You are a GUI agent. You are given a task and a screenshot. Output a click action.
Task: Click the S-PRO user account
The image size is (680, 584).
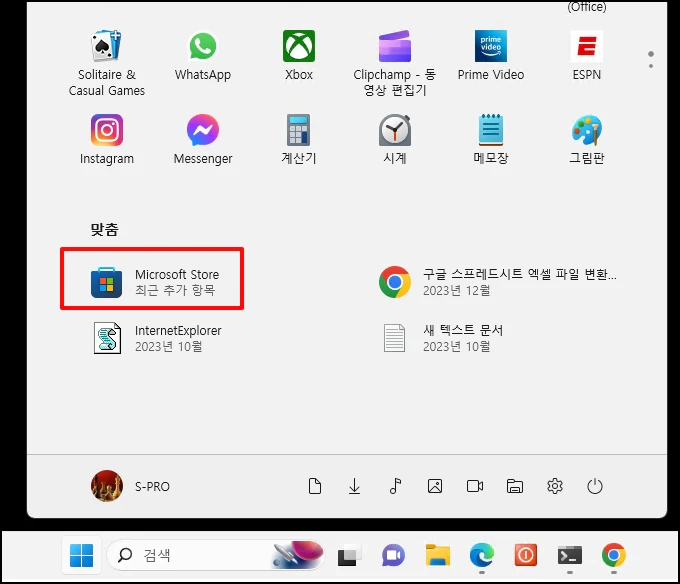130,486
